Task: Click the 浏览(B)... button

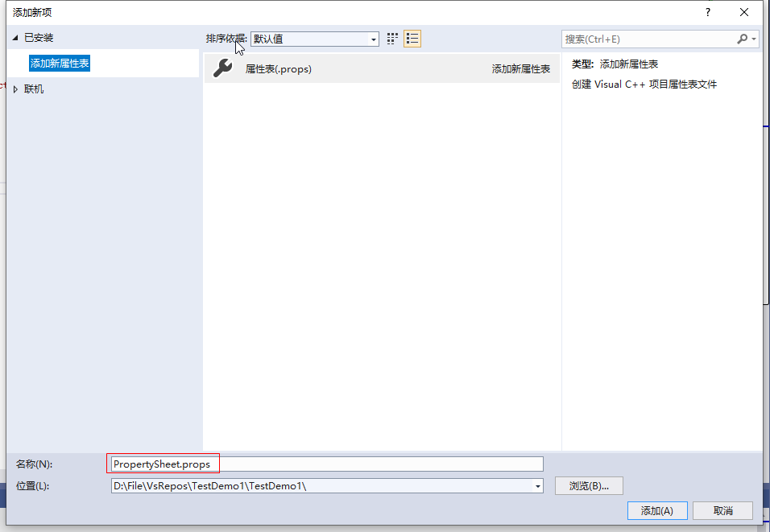Action: pyautogui.click(x=588, y=485)
